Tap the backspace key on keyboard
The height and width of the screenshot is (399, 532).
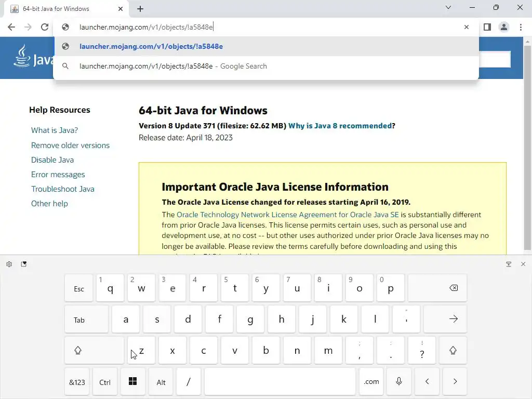pyautogui.click(x=437, y=288)
